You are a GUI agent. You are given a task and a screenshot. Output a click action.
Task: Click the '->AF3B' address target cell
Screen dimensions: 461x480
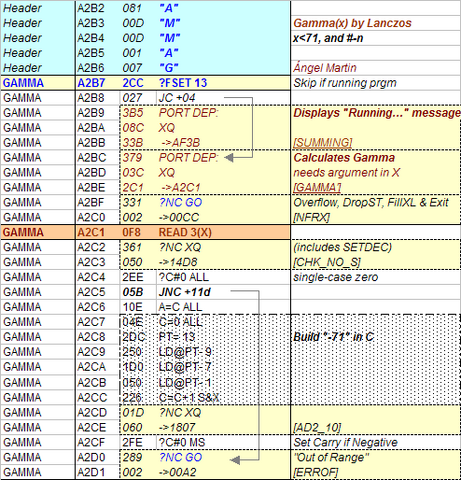click(x=180, y=143)
